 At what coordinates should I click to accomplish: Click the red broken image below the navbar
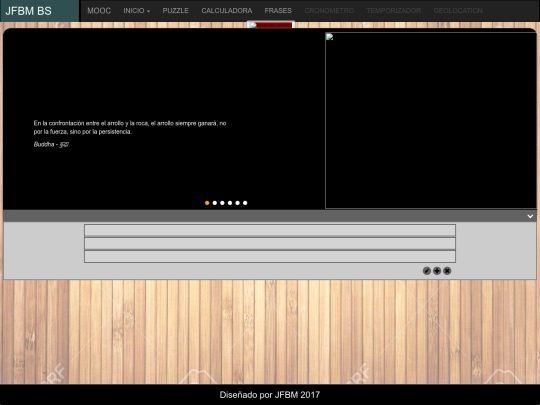(271, 25)
